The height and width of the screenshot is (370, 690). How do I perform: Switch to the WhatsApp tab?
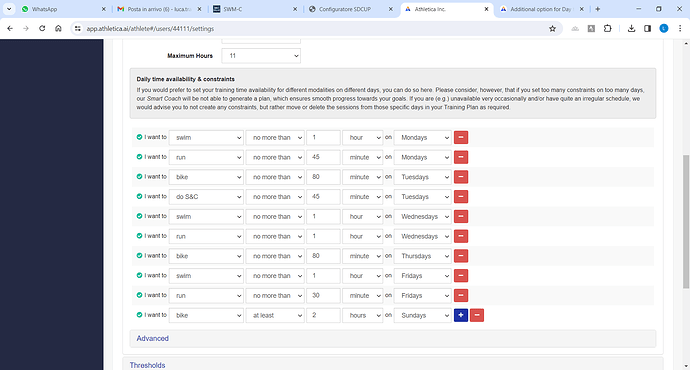[x=62, y=9]
